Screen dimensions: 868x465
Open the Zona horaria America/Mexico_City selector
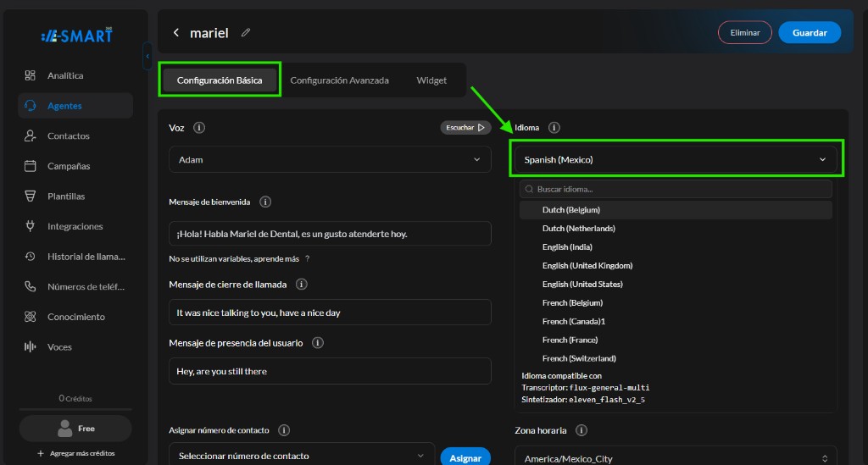676,458
